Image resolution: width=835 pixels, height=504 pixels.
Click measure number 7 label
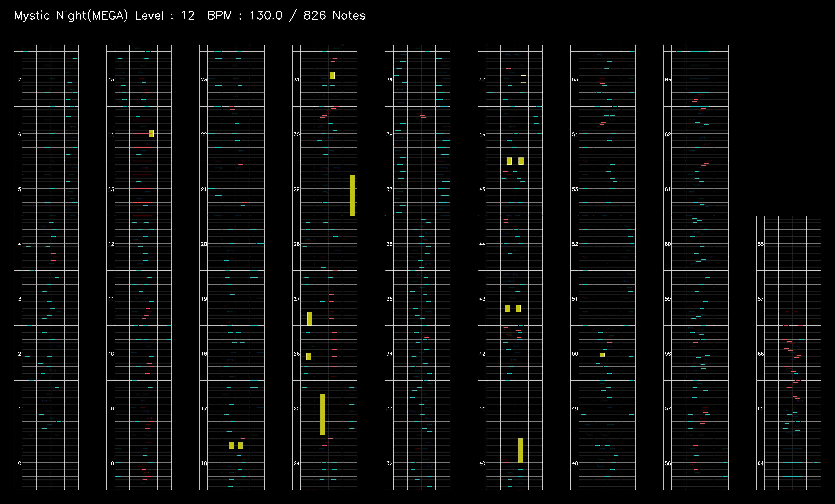[20, 80]
